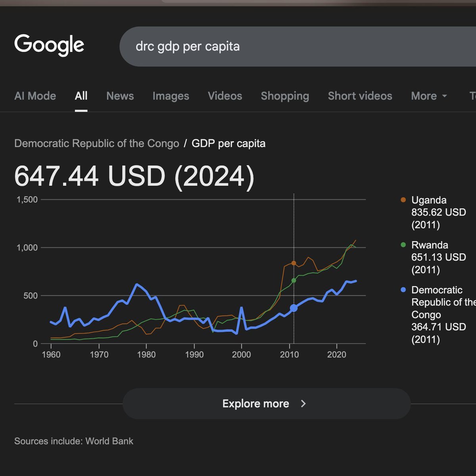Image resolution: width=476 pixels, height=476 pixels.
Task: Expand the More dropdown menu
Action: [x=429, y=96]
